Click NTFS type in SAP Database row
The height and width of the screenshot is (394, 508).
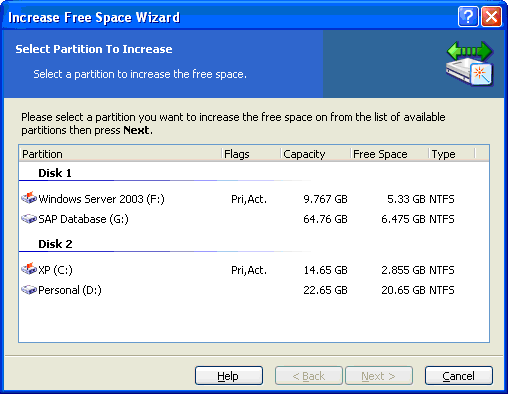click(x=442, y=219)
